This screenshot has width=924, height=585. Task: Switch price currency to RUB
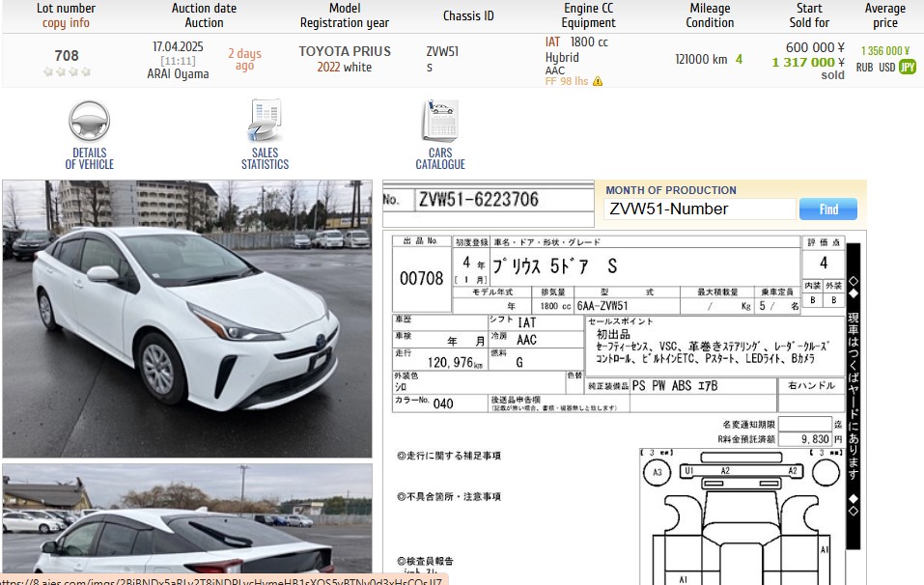(x=864, y=68)
